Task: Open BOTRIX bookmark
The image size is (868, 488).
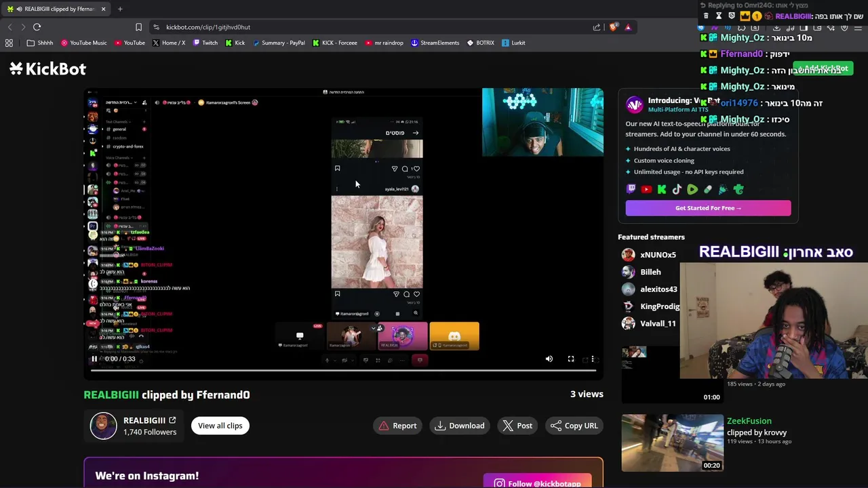Action: pyautogui.click(x=480, y=43)
